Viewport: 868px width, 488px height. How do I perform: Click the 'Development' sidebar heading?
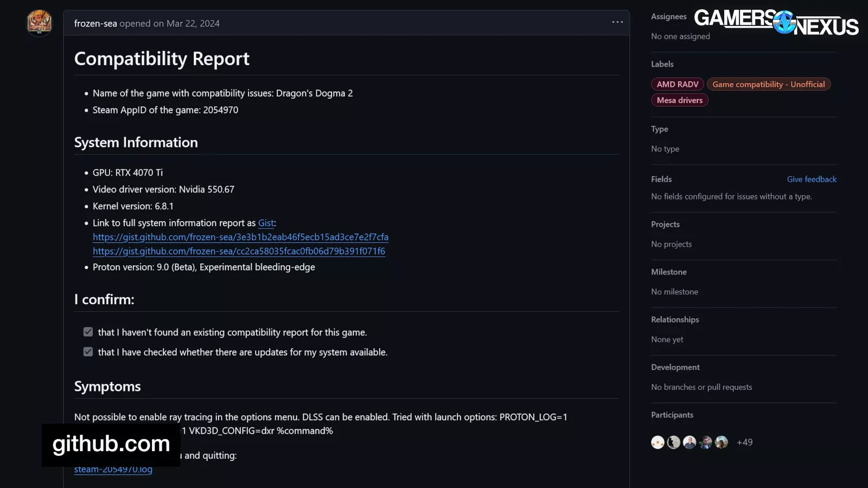point(675,368)
